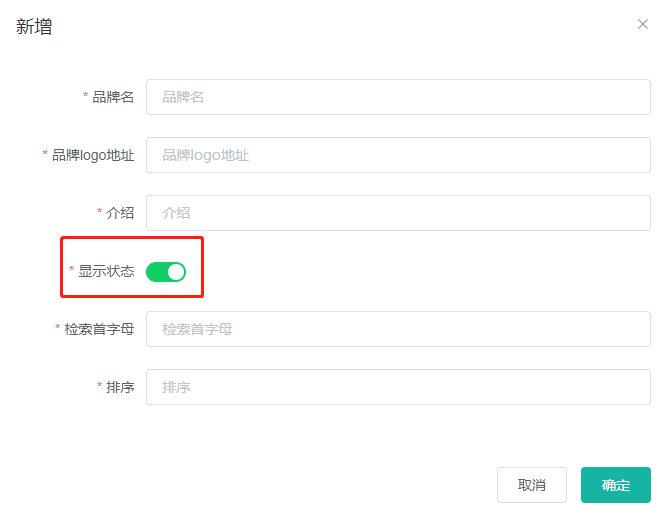Click the 品牌logo地址 label text

pyautogui.click(x=93, y=155)
